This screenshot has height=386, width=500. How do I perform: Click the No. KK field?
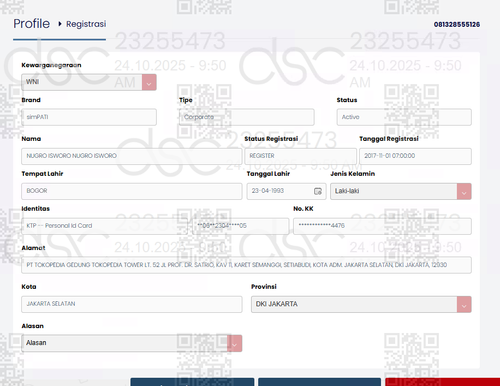[x=382, y=226]
